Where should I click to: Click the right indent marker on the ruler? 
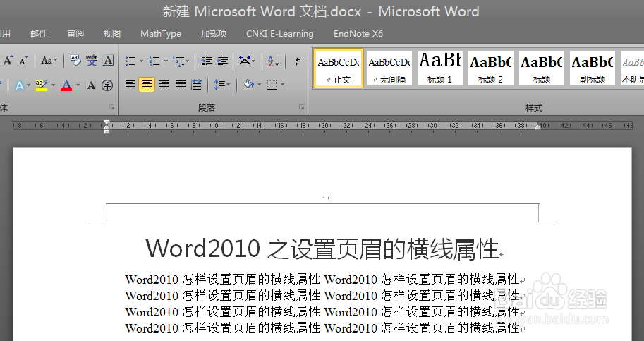(x=537, y=127)
